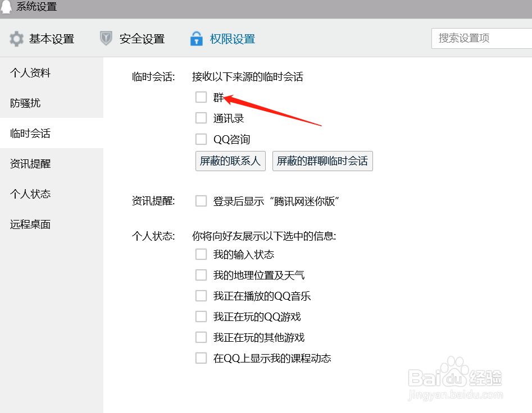The image size is (532, 413).
Task: Select 临时会话 in the sidebar
Action: pyautogui.click(x=52, y=133)
